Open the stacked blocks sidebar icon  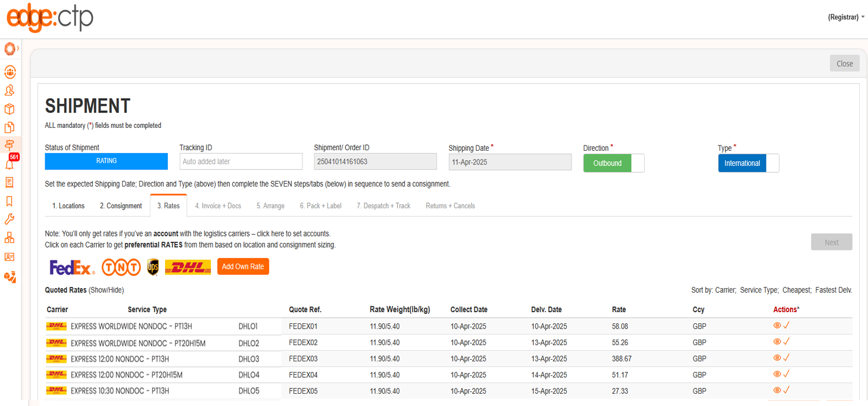[9, 276]
